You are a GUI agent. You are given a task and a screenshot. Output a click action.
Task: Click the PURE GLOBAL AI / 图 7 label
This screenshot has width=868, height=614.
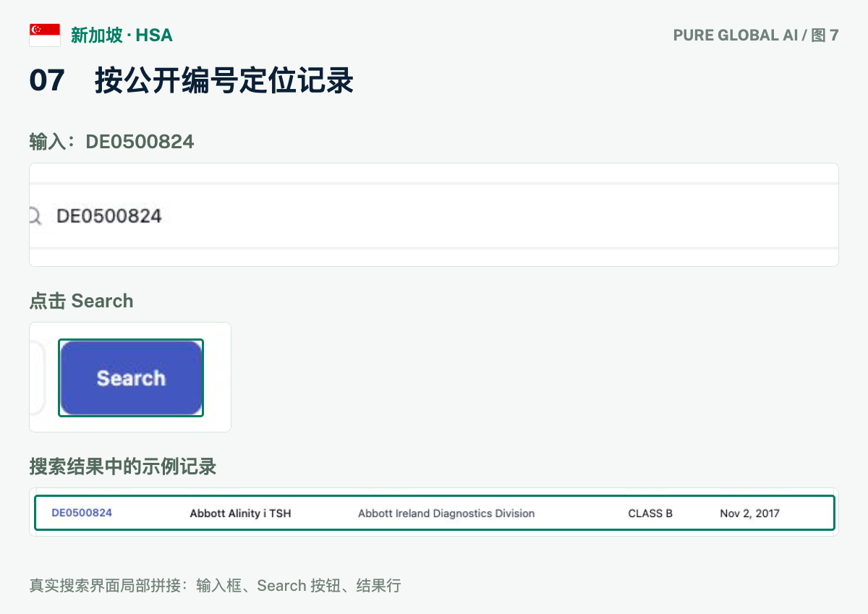coord(756,35)
